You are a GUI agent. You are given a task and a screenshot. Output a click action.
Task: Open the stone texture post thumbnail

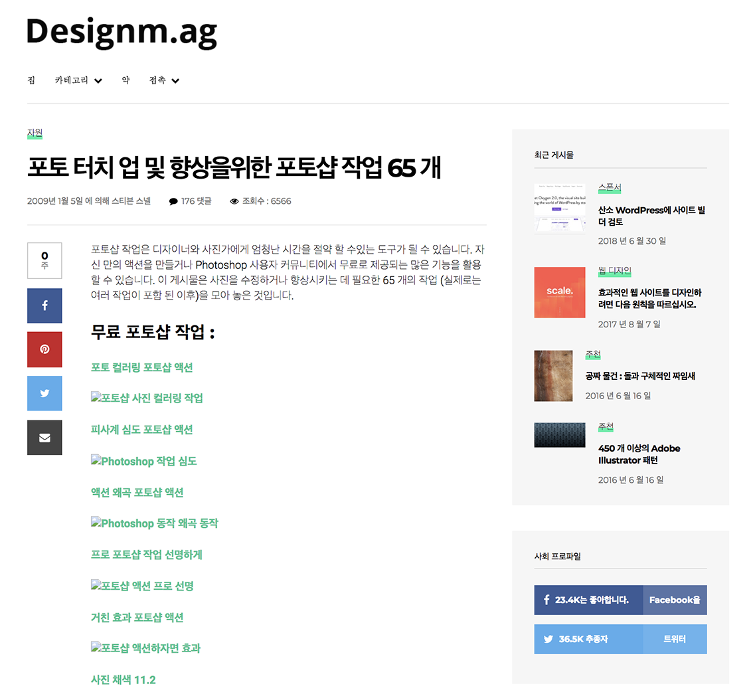point(553,376)
